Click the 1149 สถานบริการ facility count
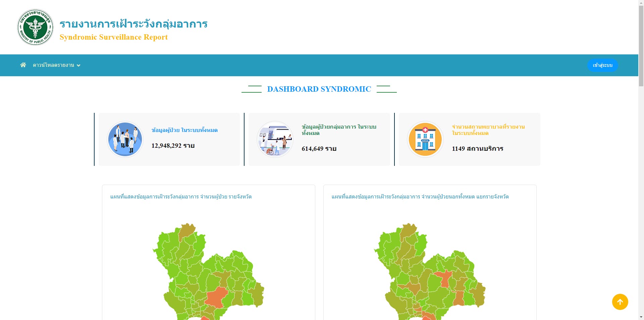 (478, 148)
